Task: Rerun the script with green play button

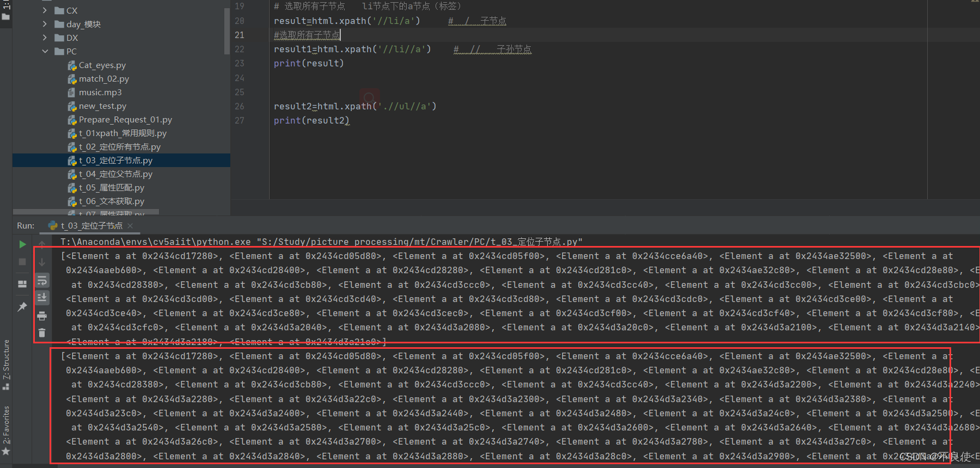Action: pyautogui.click(x=22, y=244)
